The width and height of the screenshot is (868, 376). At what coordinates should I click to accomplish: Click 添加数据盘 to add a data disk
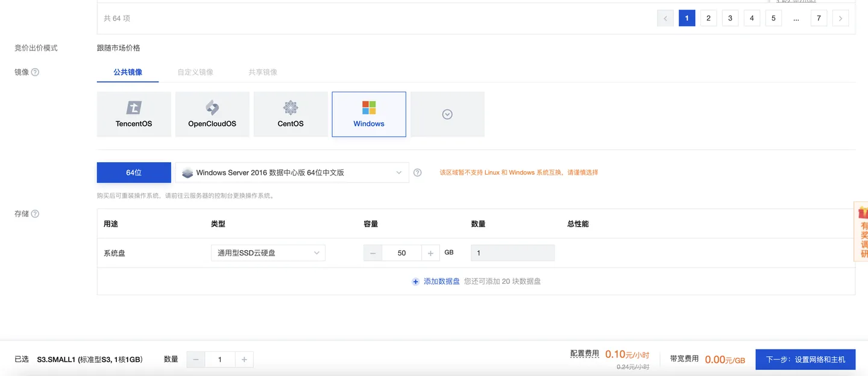coord(442,281)
